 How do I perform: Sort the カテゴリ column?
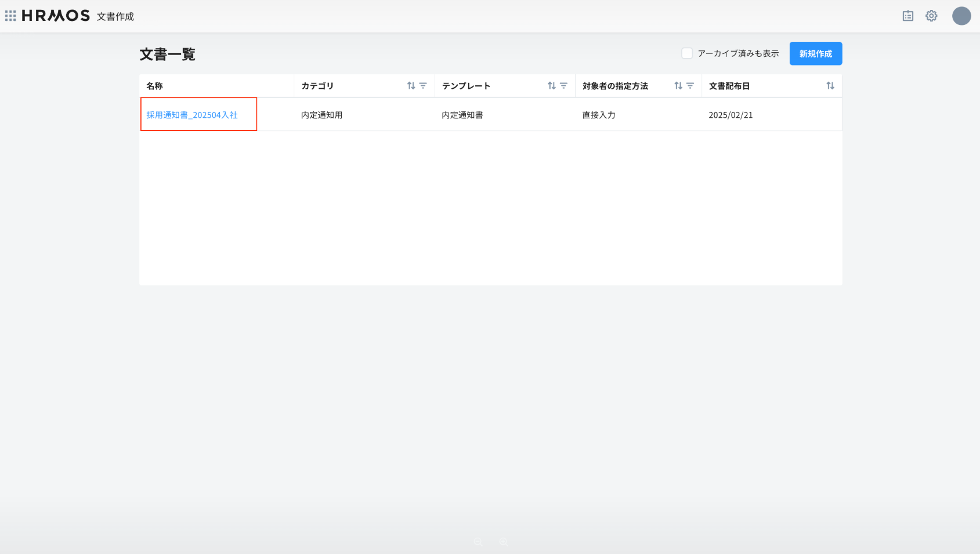pyautogui.click(x=411, y=86)
